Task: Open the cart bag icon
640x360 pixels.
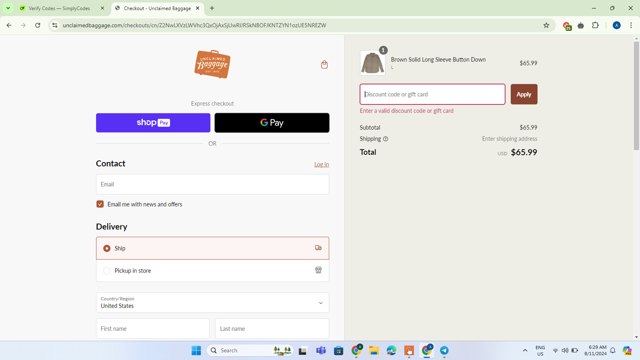Action: (324, 64)
